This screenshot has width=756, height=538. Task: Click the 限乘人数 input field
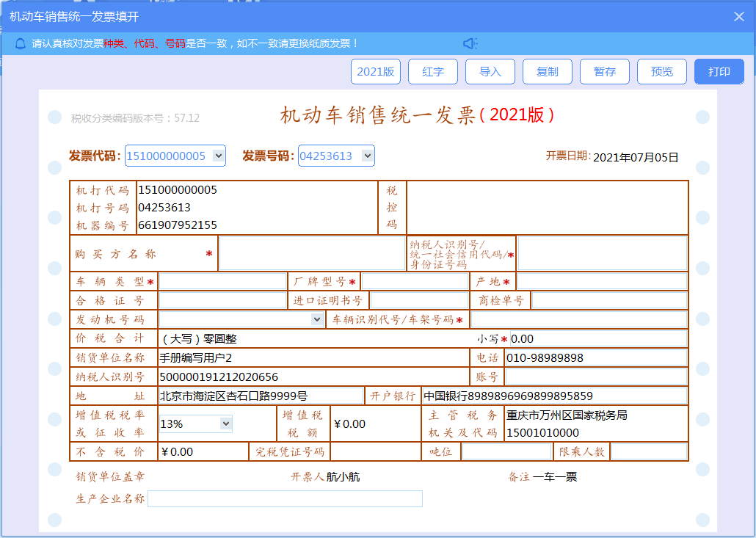tap(649, 451)
